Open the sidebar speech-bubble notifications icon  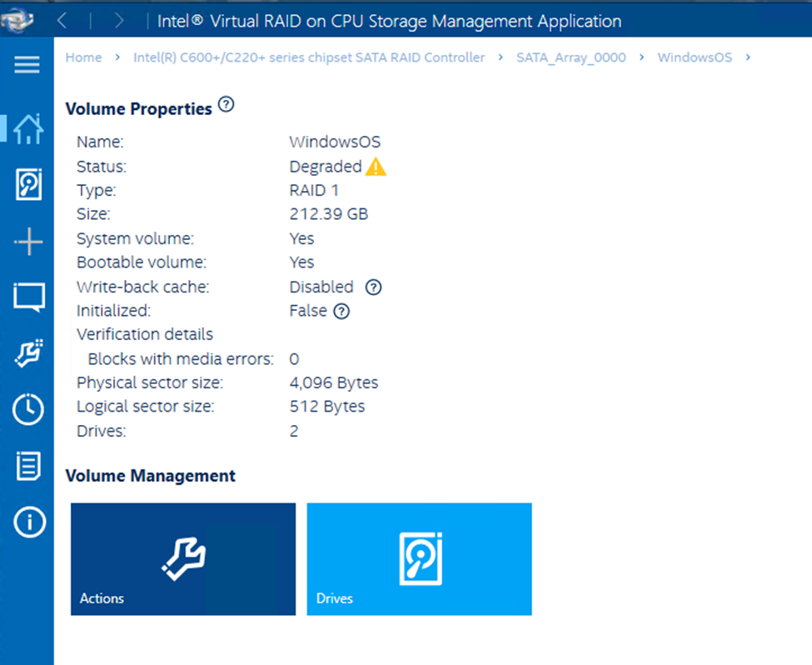(x=29, y=297)
